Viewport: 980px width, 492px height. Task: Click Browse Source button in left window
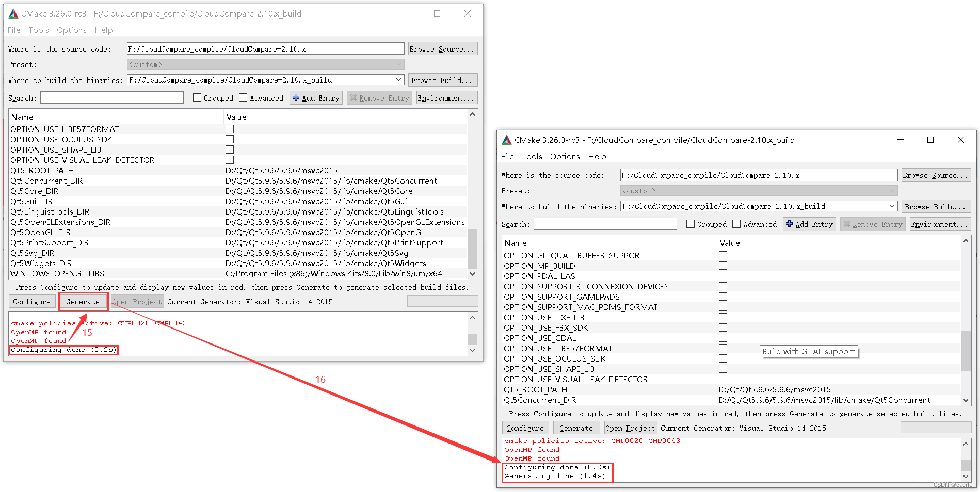click(443, 49)
